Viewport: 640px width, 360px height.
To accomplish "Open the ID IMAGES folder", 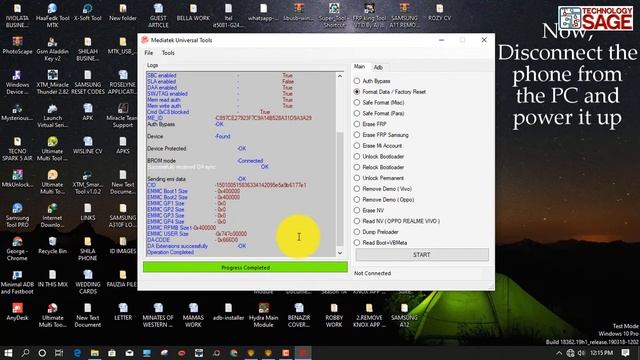I will (x=122, y=245).
